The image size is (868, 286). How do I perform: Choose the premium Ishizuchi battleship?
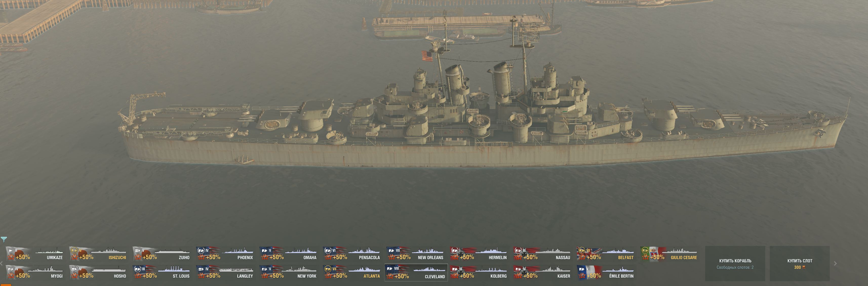[x=98, y=254]
